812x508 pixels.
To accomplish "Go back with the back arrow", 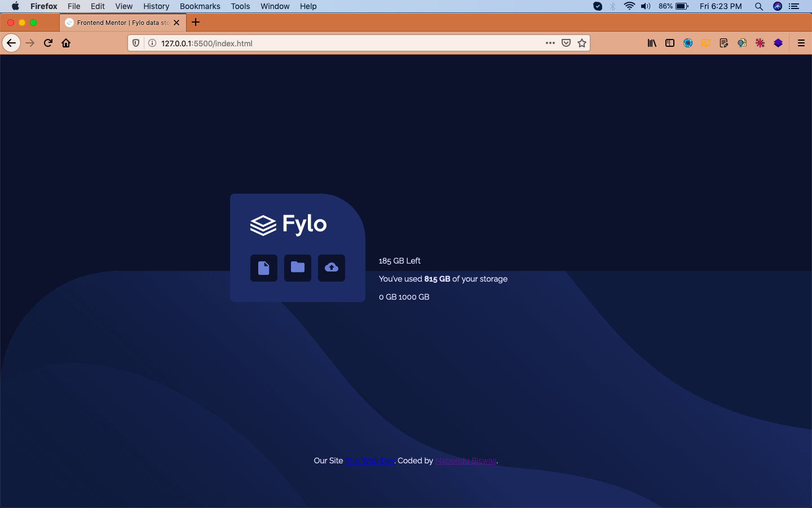I will (11, 43).
